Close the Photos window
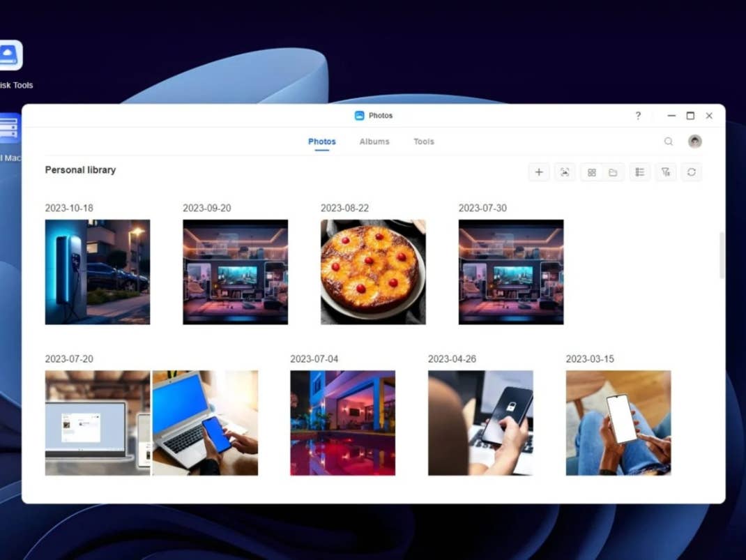The height and width of the screenshot is (560, 746). tap(709, 116)
